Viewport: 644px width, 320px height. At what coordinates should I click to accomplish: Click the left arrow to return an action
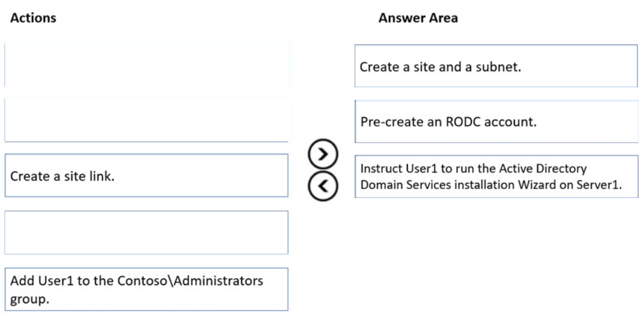[x=323, y=186]
